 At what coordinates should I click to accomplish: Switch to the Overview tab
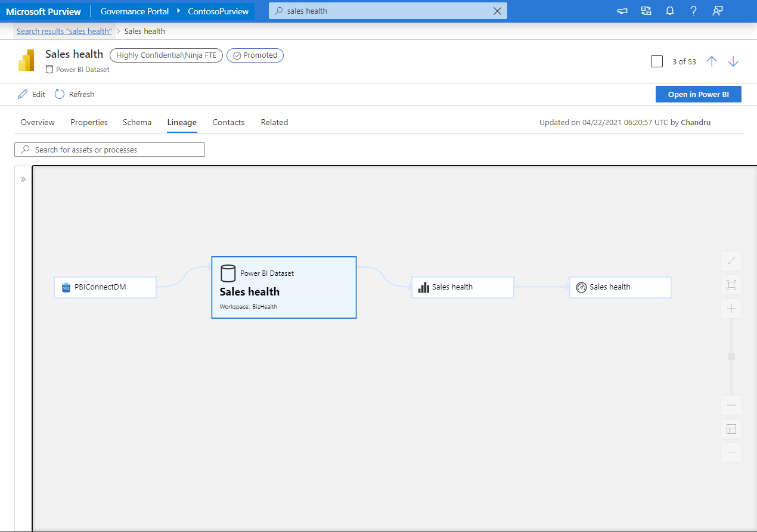[38, 122]
